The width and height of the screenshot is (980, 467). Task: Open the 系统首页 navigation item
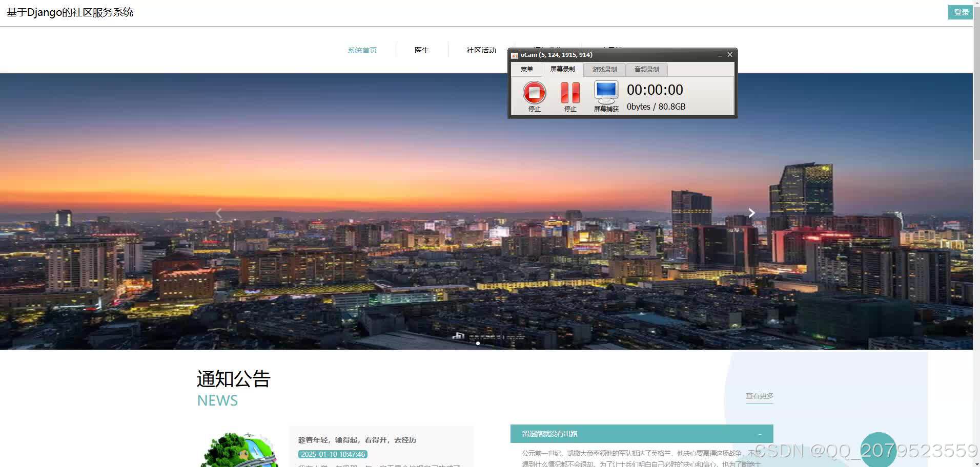point(362,50)
